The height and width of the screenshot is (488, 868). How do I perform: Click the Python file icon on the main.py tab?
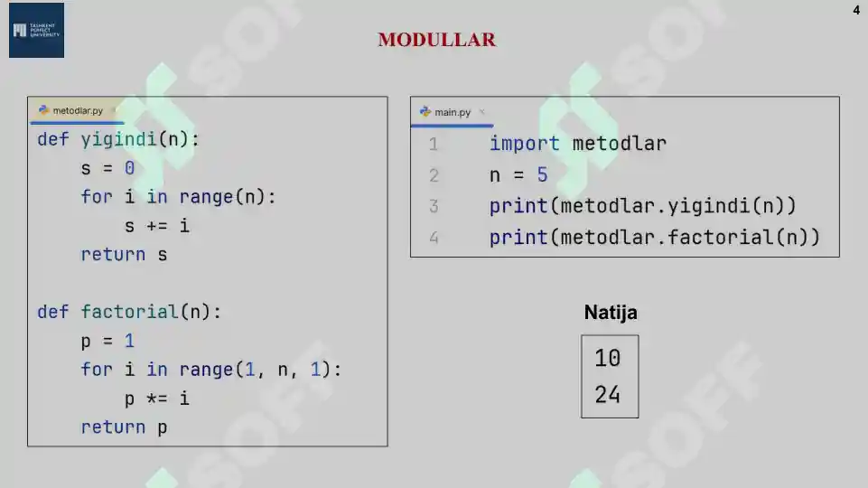(425, 112)
